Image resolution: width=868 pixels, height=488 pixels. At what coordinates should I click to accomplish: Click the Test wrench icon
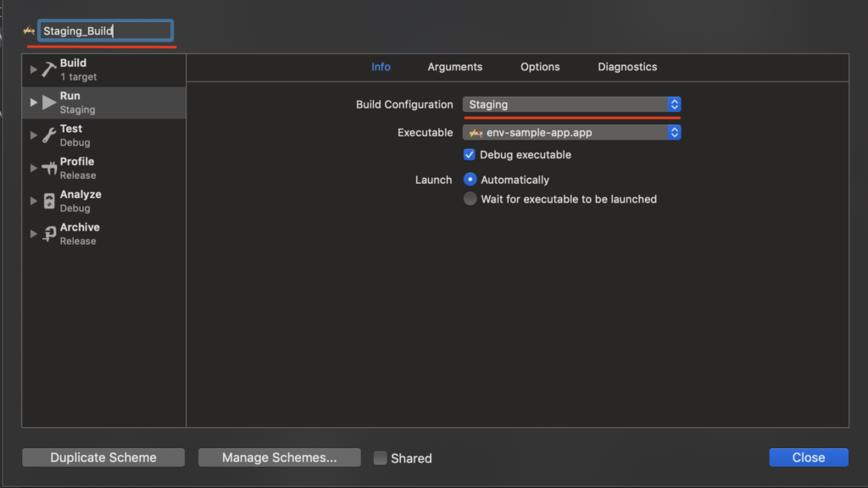pos(48,135)
